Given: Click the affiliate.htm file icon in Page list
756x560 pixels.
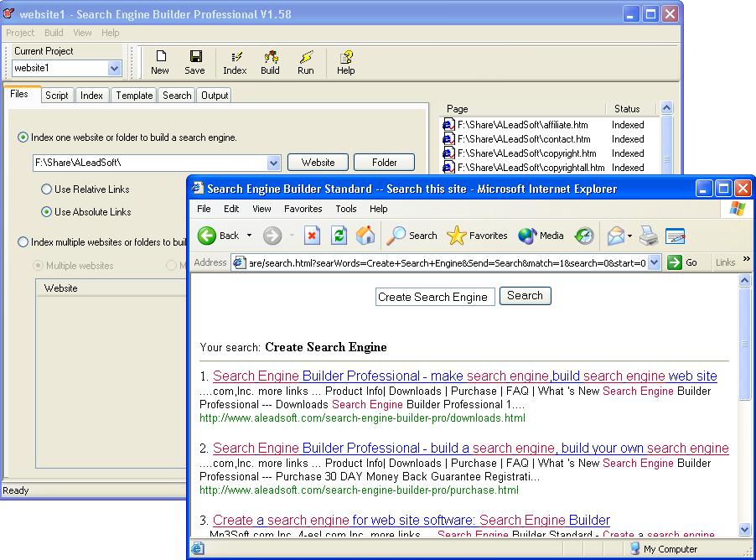Looking at the screenshot, I should pyautogui.click(x=449, y=124).
